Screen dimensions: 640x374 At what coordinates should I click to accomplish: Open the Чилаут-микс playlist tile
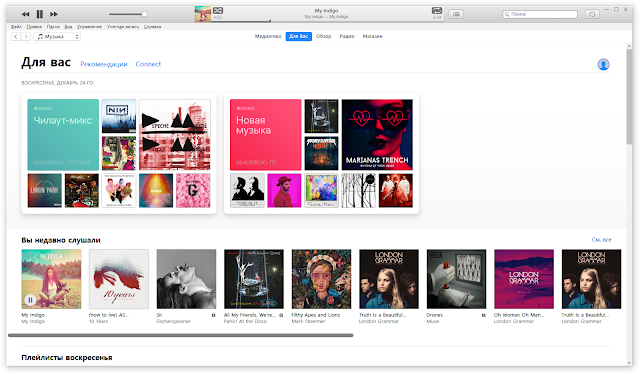coord(63,135)
